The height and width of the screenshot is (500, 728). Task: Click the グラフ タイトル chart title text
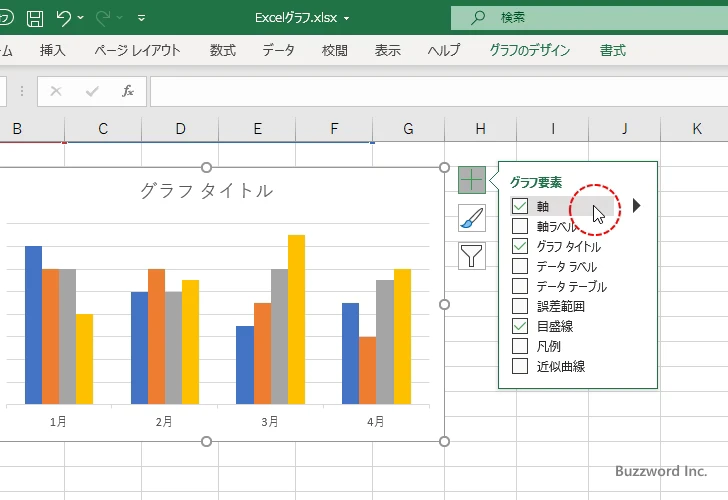207,191
